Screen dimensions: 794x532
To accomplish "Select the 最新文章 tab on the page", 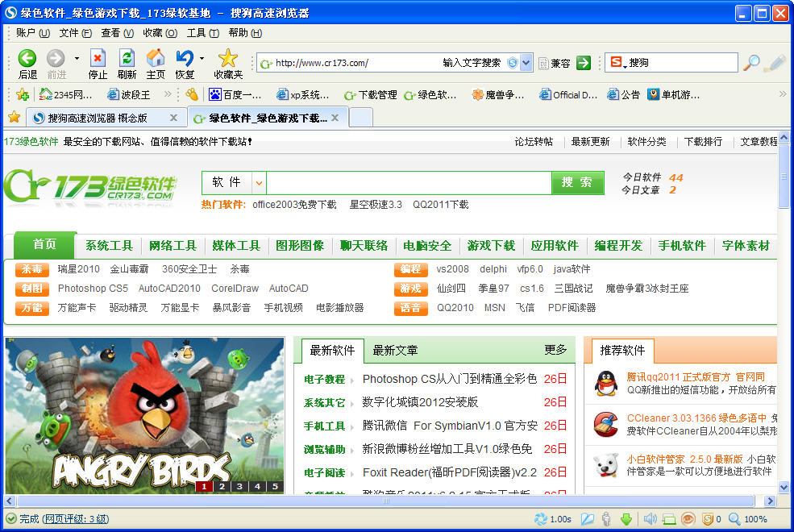I will pyautogui.click(x=395, y=351).
